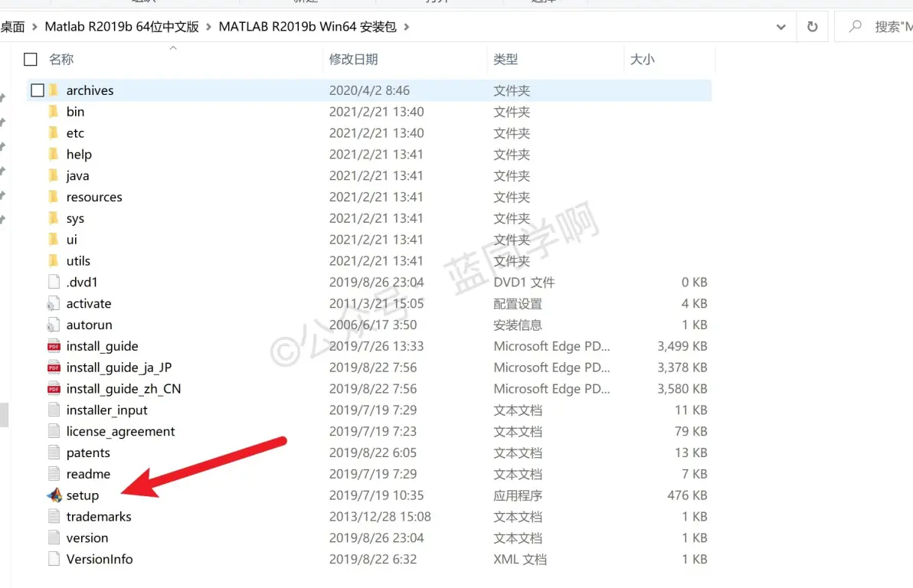This screenshot has width=913, height=588.
Task: Expand chevron after Matlab R2019b 64位中文版
Action: tap(208, 27)
